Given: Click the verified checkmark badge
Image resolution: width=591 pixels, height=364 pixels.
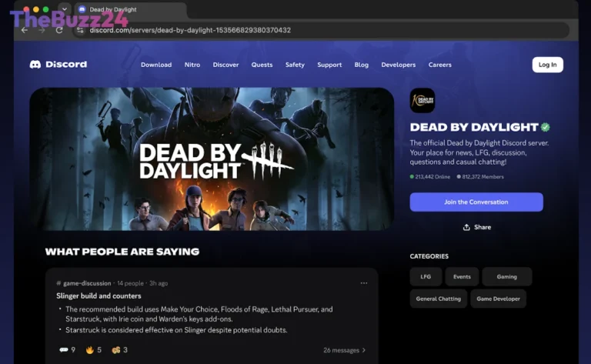Looking at the screenshot, I should pos(545,128).
